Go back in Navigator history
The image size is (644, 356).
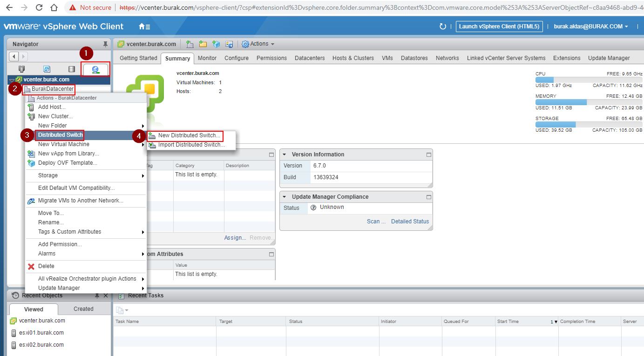[14, 56]
